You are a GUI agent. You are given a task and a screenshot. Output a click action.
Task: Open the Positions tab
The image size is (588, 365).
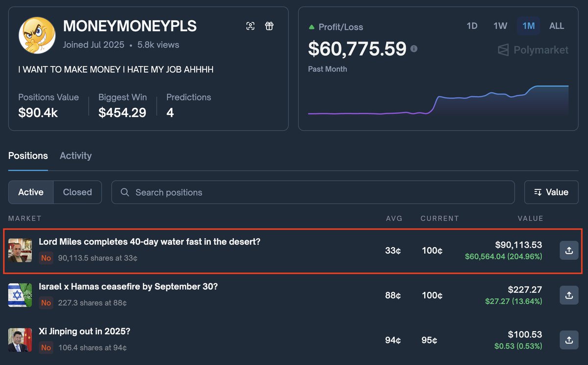coord(28,156)
